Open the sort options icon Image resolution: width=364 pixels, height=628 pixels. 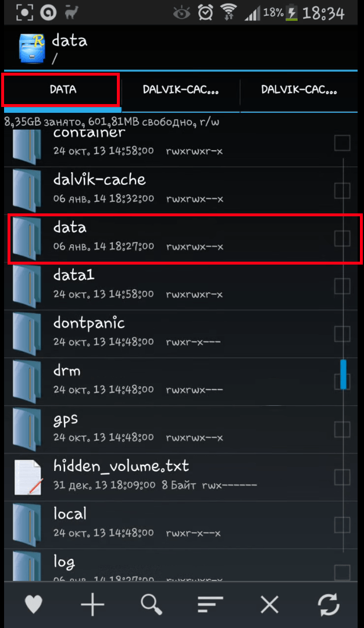click(210, 604)
